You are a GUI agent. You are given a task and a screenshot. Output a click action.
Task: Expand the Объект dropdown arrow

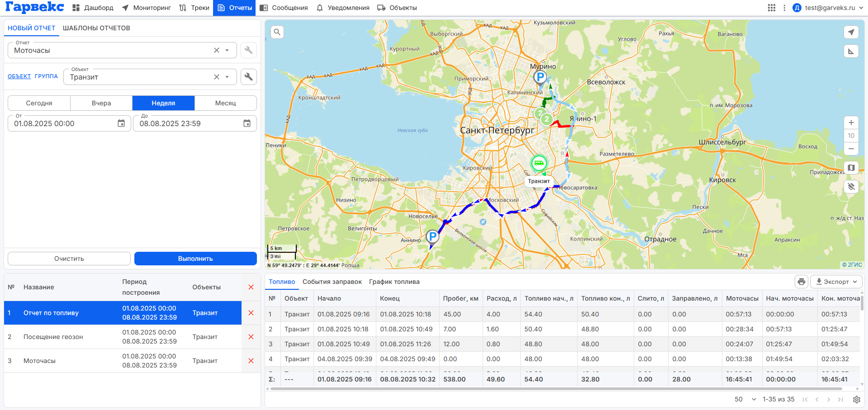(x=228, y=77)
